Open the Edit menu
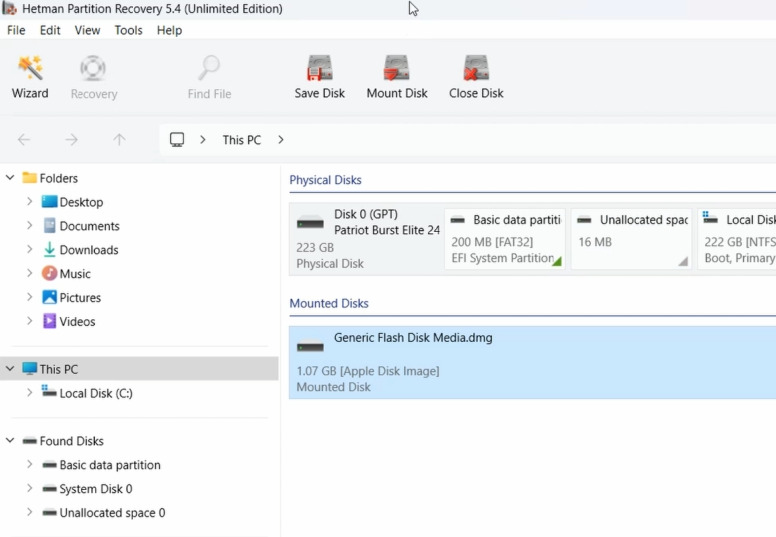Viewport: 776px width, 537px height. (50, 30)
